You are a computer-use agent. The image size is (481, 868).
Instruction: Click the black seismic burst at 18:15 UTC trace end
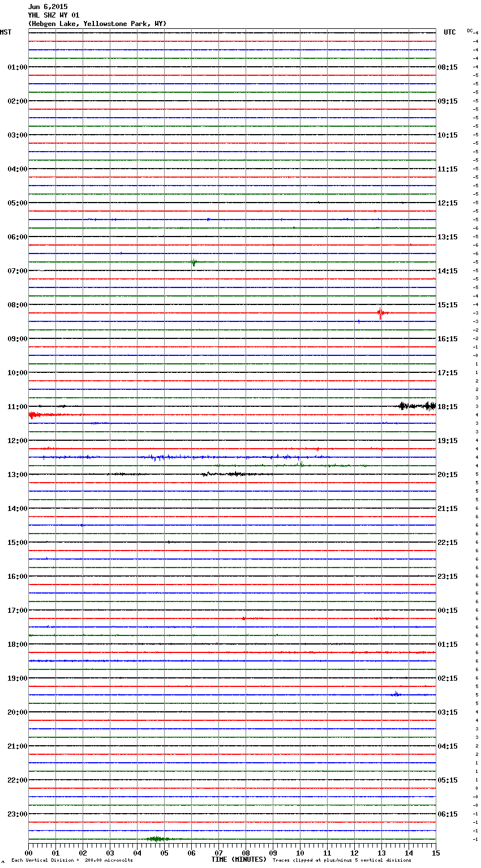(417, 406)
